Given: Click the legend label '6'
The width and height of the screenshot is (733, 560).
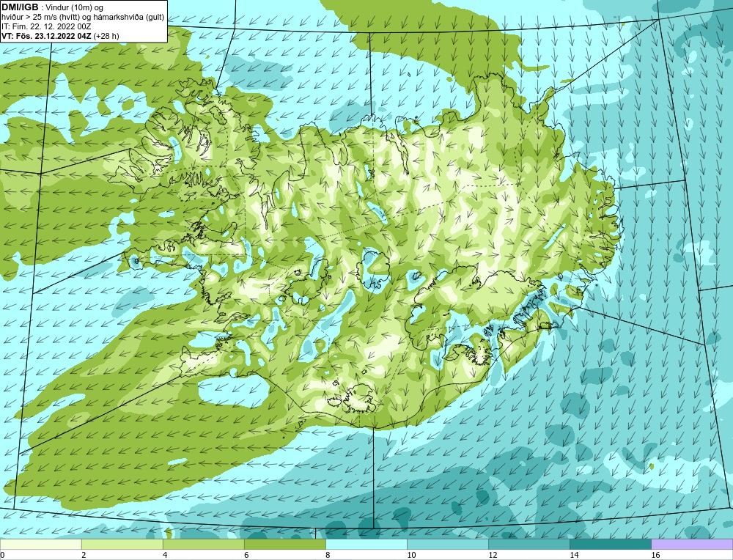Looking at the screenshot, I should [246, 555].
